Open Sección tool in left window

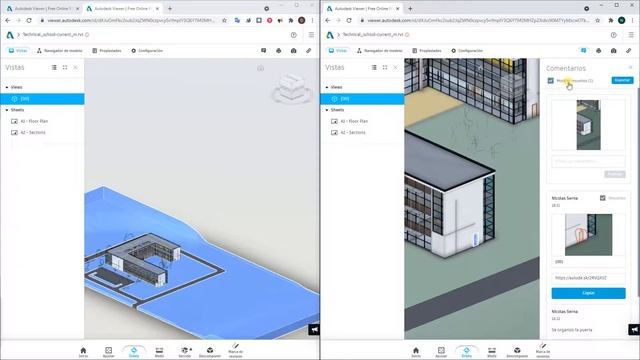pos(185,352)
